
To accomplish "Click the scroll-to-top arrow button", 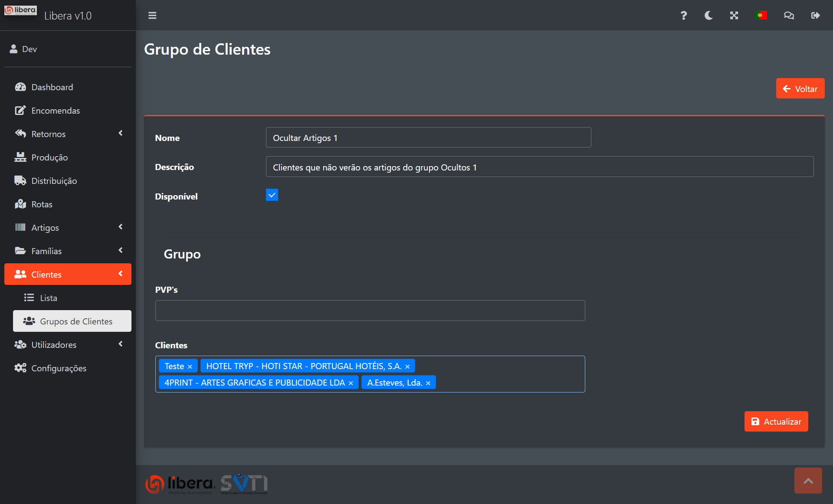I will (808, 481).
